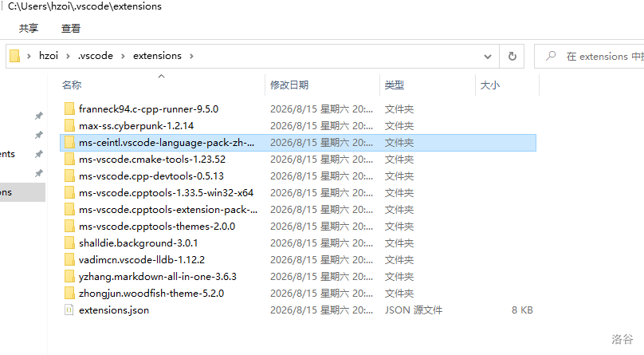Sort files by 大小 column
Image resolution: width=644 pixels, height=355 pixels.
coord(490,85)
